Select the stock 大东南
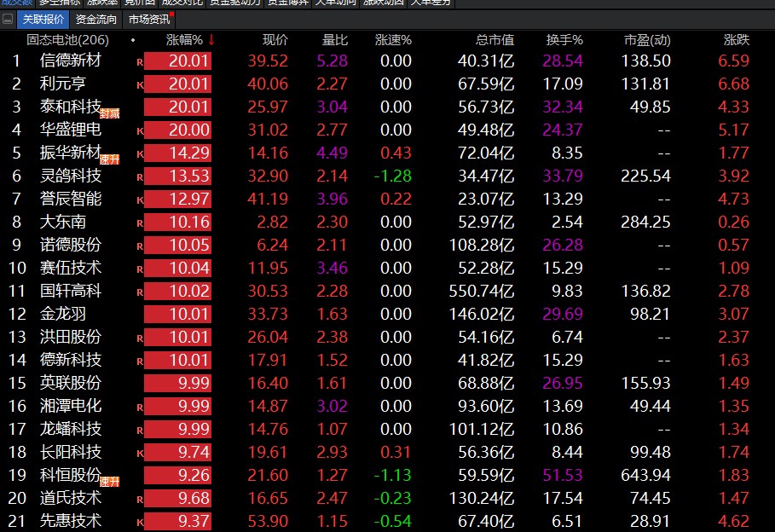 point(63,222)
